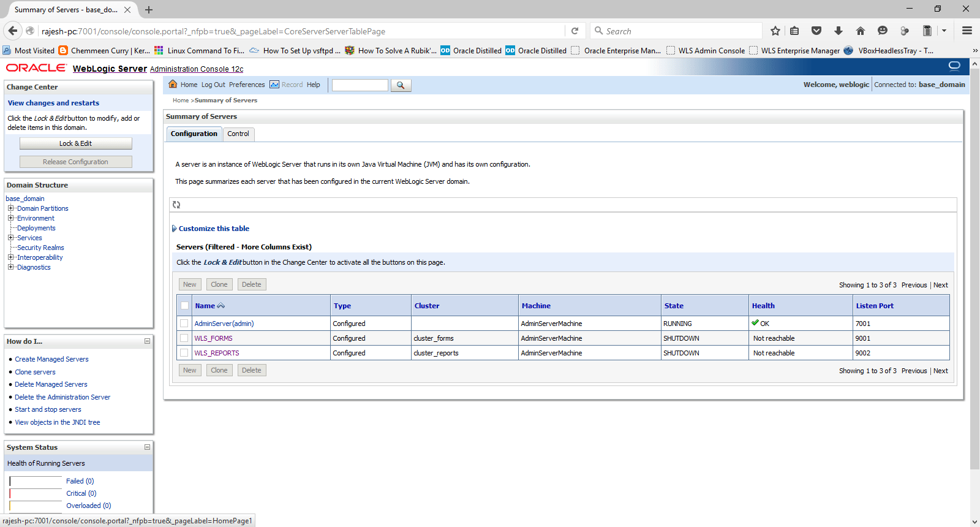Collapse the How do I... panel
The width and height of the screenshot is (980, 527).
[x=147, y=341]
